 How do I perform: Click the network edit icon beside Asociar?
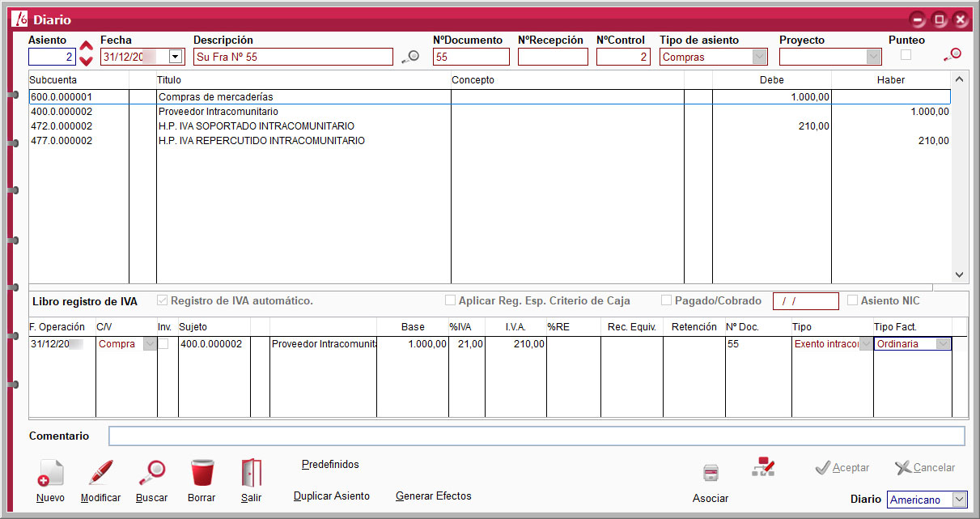click(x=763, y=466)
